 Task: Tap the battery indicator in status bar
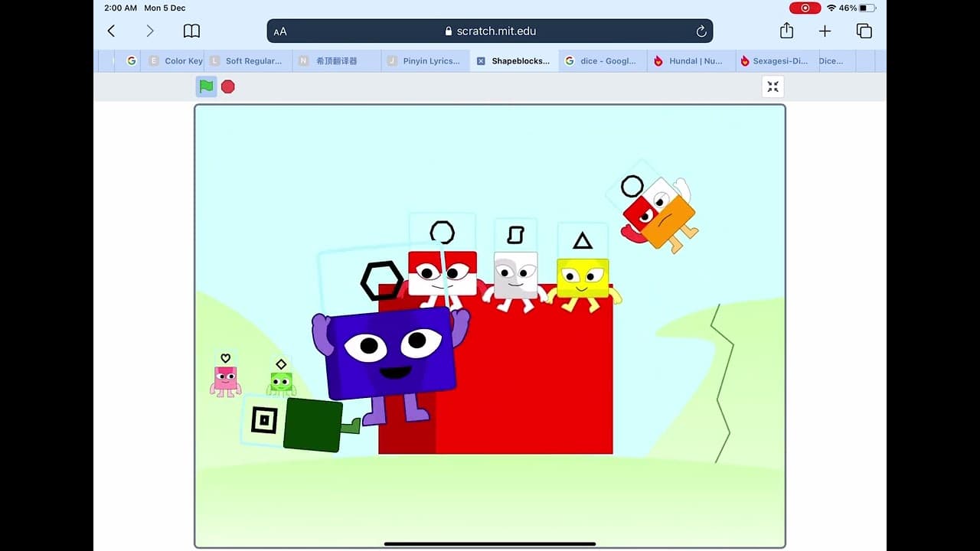867,8
